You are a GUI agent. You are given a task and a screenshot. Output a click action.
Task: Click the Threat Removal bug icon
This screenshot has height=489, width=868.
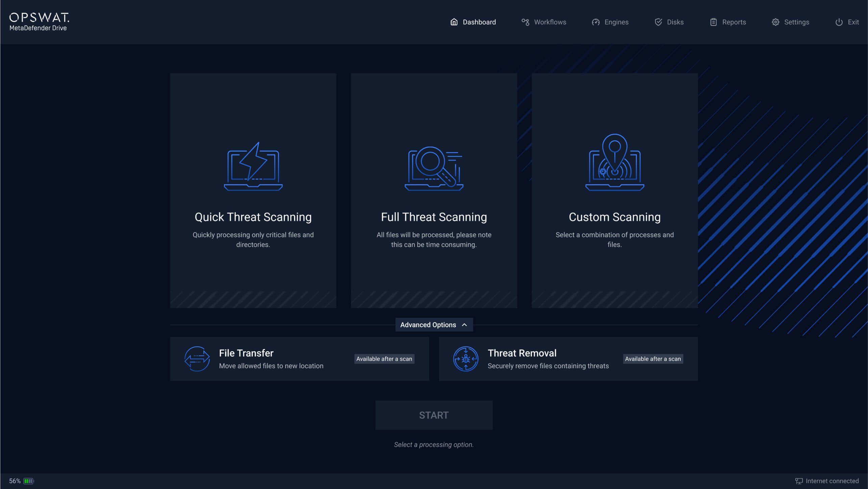[x=465, y=358]
